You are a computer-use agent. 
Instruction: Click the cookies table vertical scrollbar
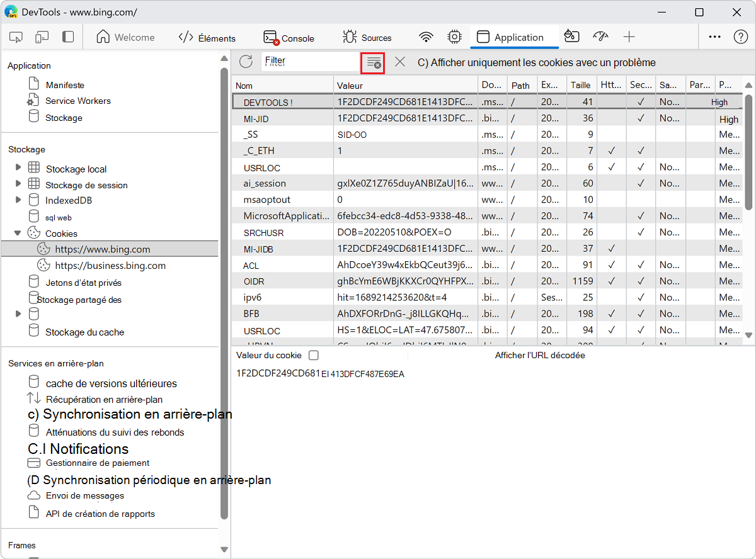(748, 151)
